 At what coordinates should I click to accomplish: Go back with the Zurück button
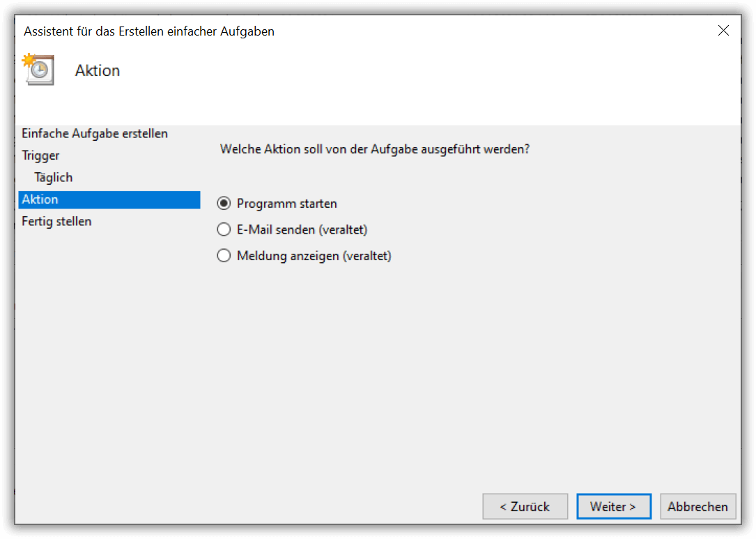coord(525,506)
